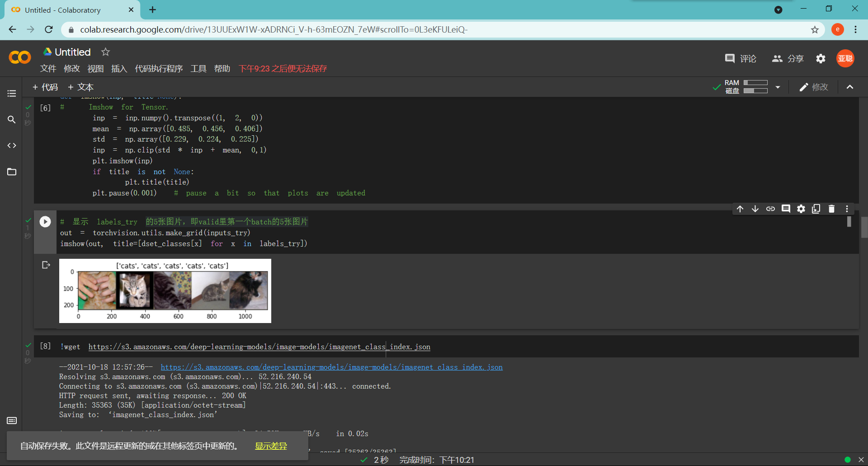Screen dimensions: 868x466
Task: Open the table of contents sidebar icon
Action: pos(12,93)
